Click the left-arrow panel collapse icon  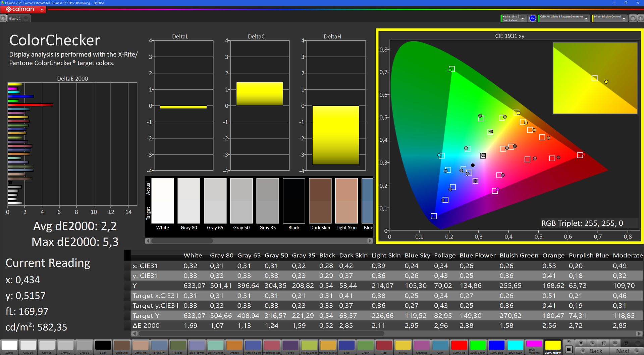pos(640,18)
